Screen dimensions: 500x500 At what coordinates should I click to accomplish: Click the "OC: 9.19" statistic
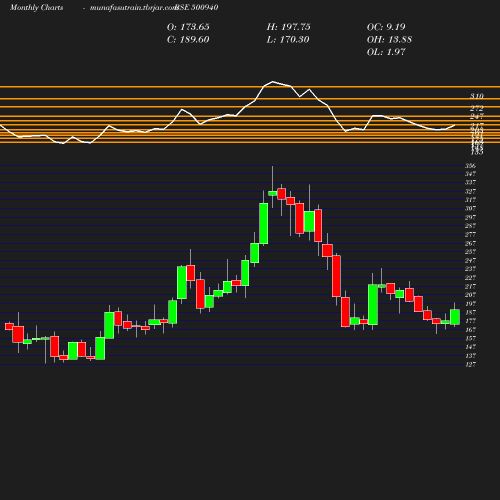coord(386,27)
